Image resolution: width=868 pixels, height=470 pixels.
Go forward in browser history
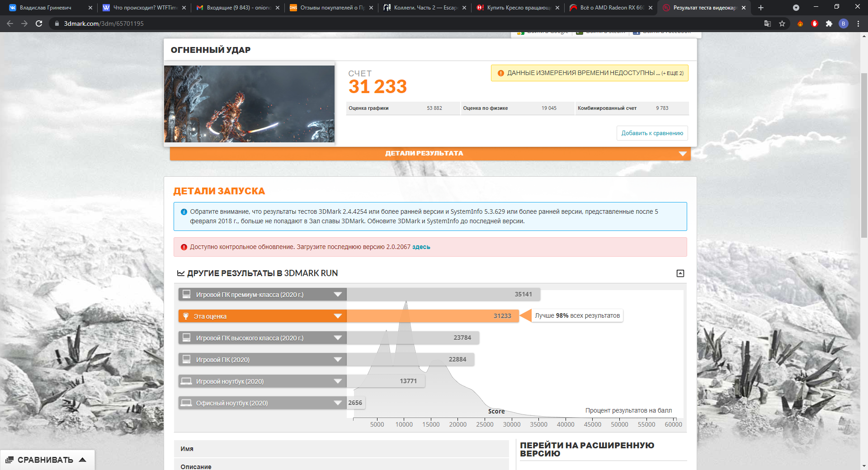pos(24,23)
